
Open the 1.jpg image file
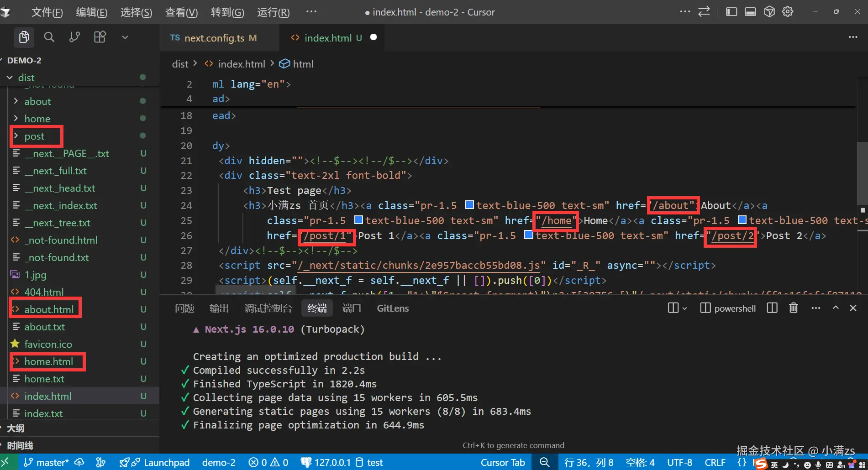pyautogui.click(x=35, y=275)
